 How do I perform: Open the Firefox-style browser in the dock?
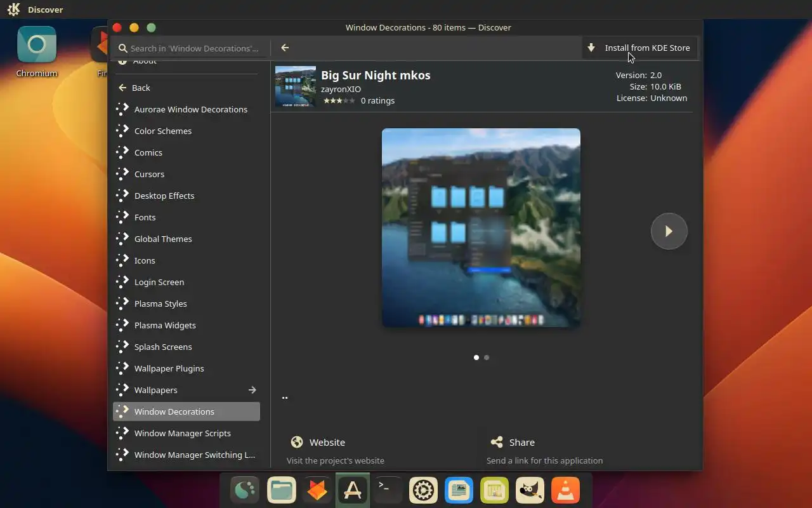pyautogui.click(x=317, y=490)
